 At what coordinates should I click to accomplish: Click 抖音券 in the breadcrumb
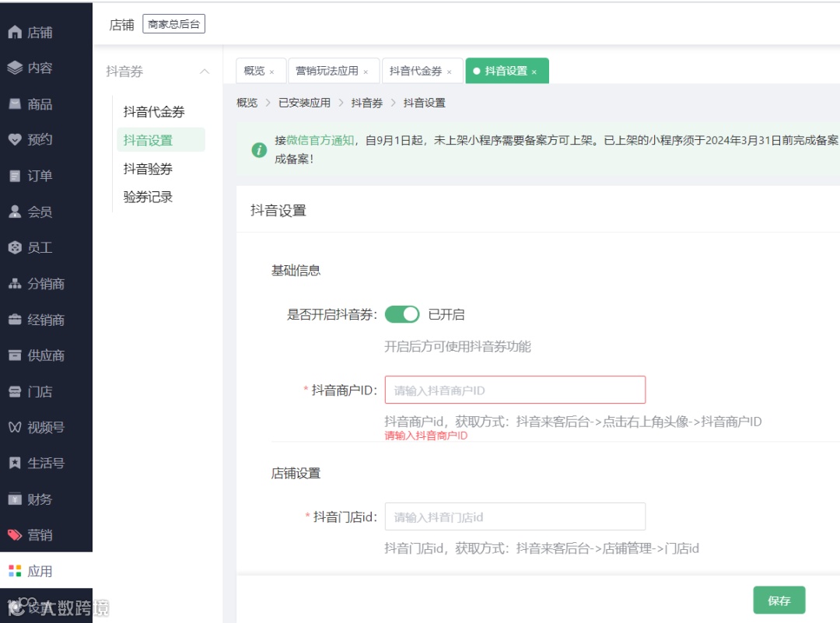pyautogui.click(x=367, y=103)
